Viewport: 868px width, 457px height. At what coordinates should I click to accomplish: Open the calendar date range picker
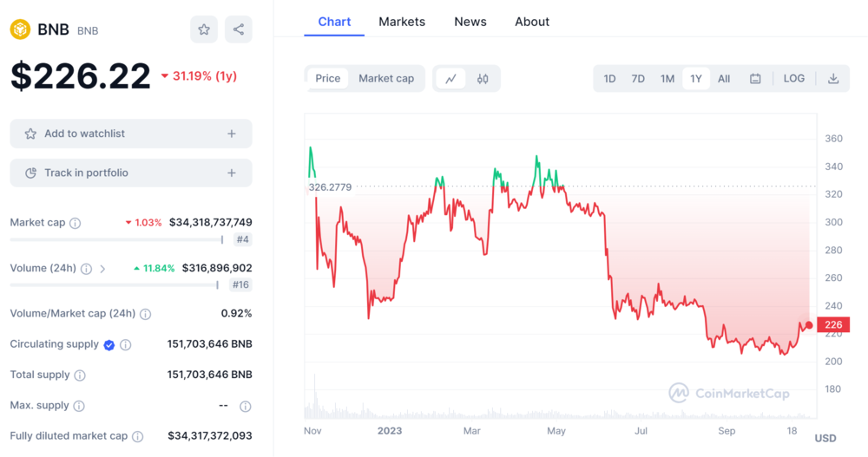[x=755, y=79]
